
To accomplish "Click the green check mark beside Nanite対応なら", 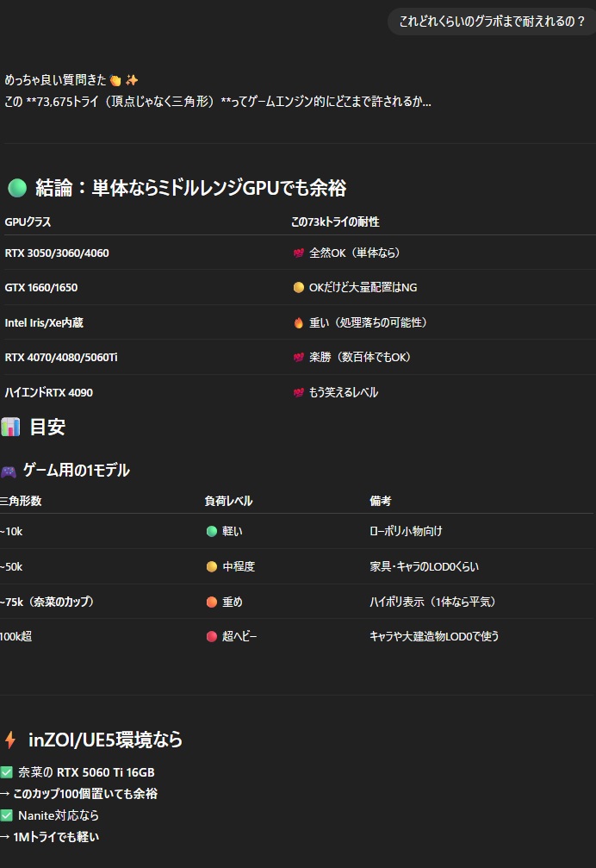I will 7,815.
